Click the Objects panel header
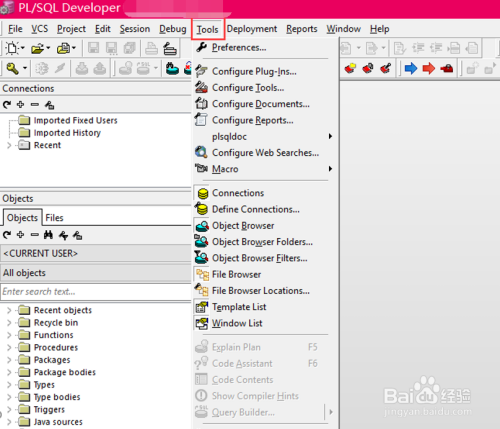The height and width of the screenshot is (429, 500). coord(96,199)
